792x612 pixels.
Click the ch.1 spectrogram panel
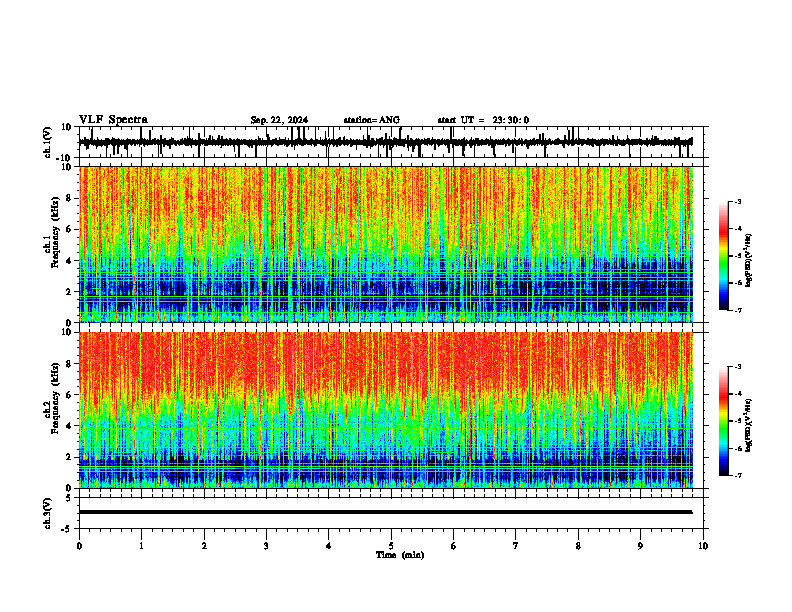[386, 244]
